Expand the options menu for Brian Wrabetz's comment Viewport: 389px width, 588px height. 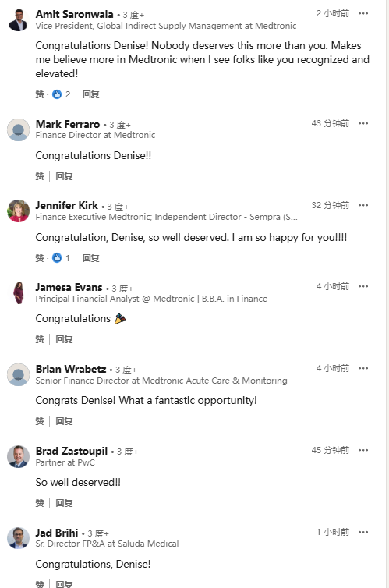pos(363,368)
